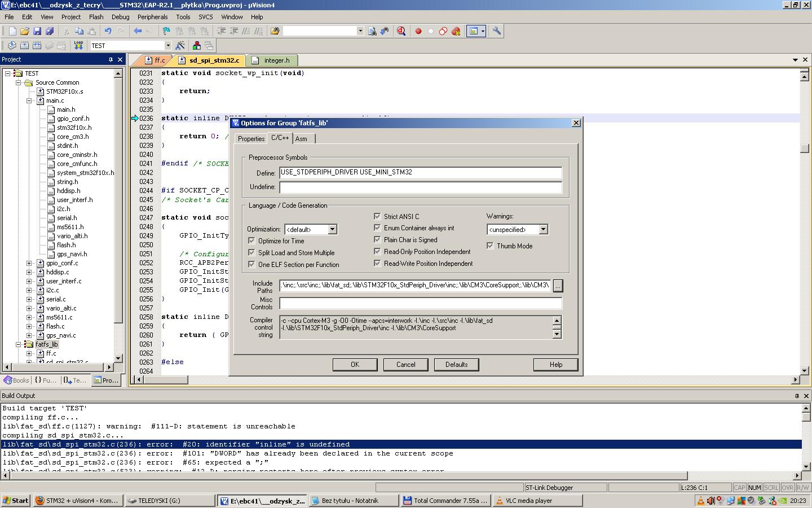Click Cancel in Options for Group dialog
The image size is (812, 508).
click(x=405, y=365)
